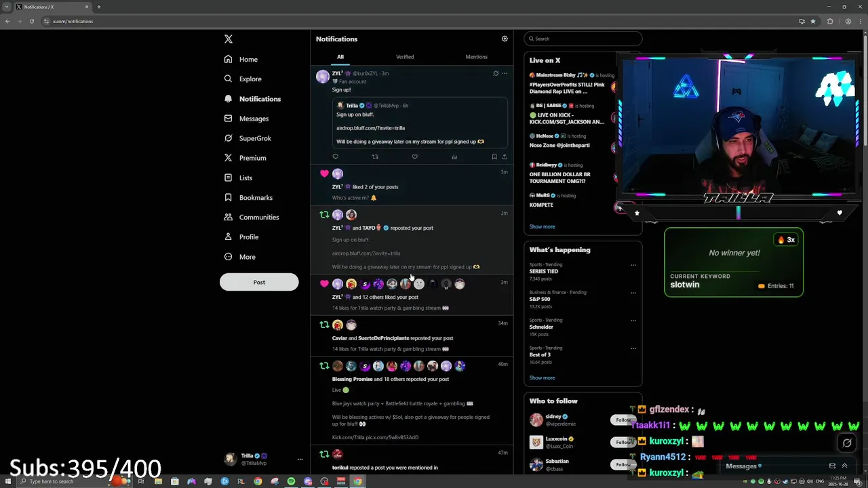Repost ZYL's Sign up post

coord(375,157)
